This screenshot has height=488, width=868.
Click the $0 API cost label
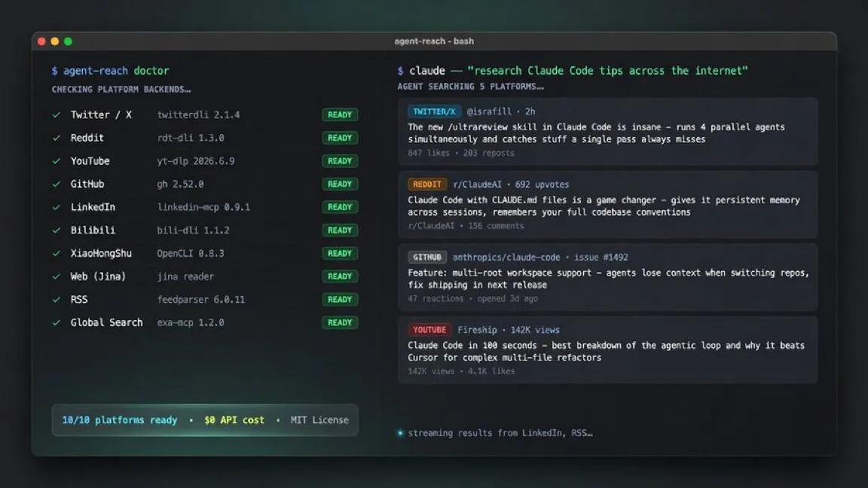point(234,420)
